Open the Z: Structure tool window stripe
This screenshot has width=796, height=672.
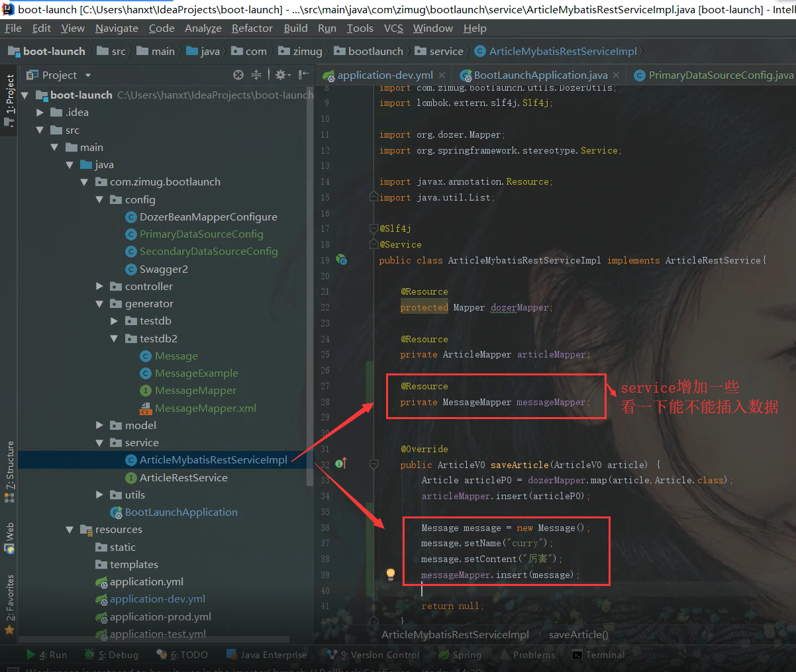point(9,471)
